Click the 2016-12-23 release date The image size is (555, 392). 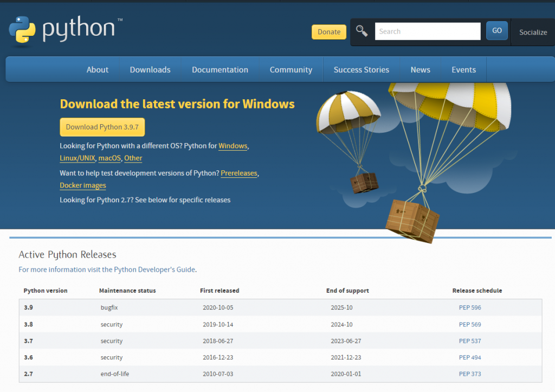[x=218, y=358]
